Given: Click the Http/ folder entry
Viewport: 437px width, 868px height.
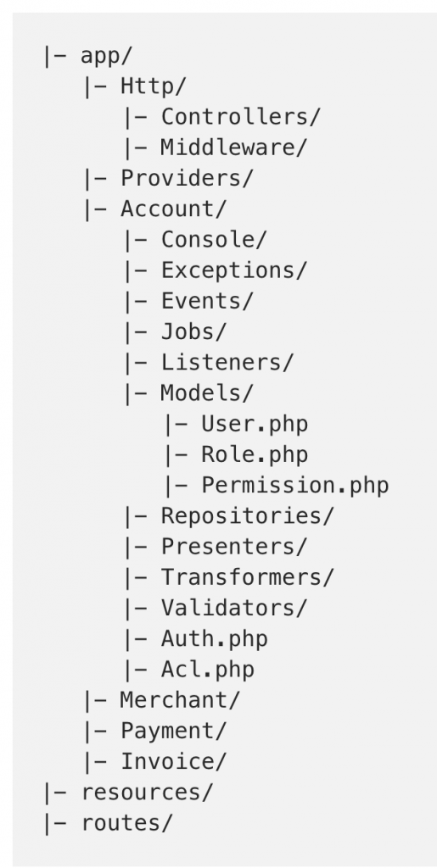Looking at the screenshot, I should coord(154,86).
